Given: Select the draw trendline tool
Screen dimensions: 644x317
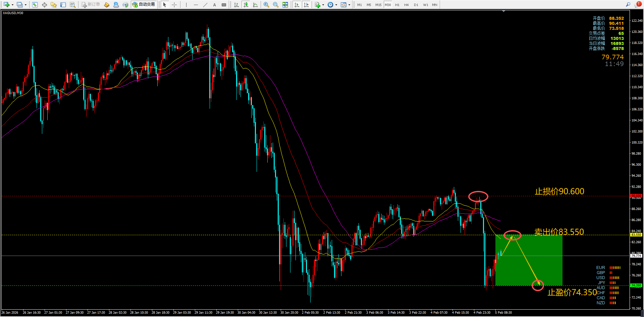Looking at the screenshot, I should click(205, 5).
